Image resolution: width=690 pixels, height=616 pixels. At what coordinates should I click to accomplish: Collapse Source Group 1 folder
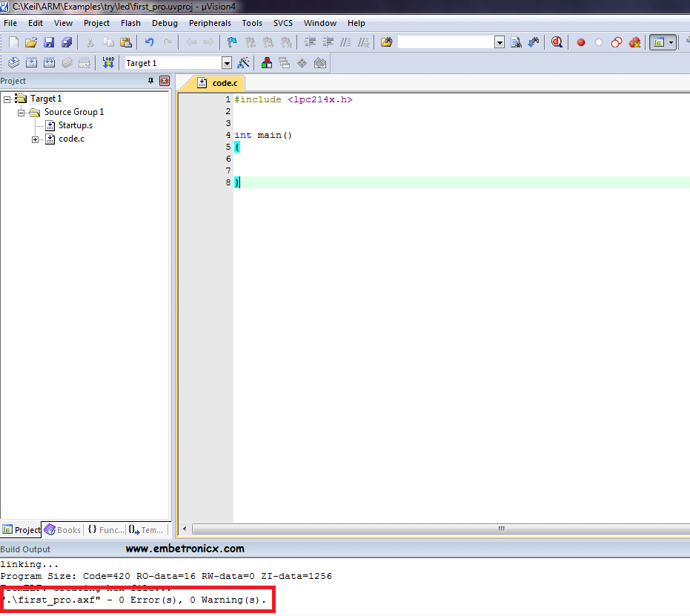click(x=21, y=113)
